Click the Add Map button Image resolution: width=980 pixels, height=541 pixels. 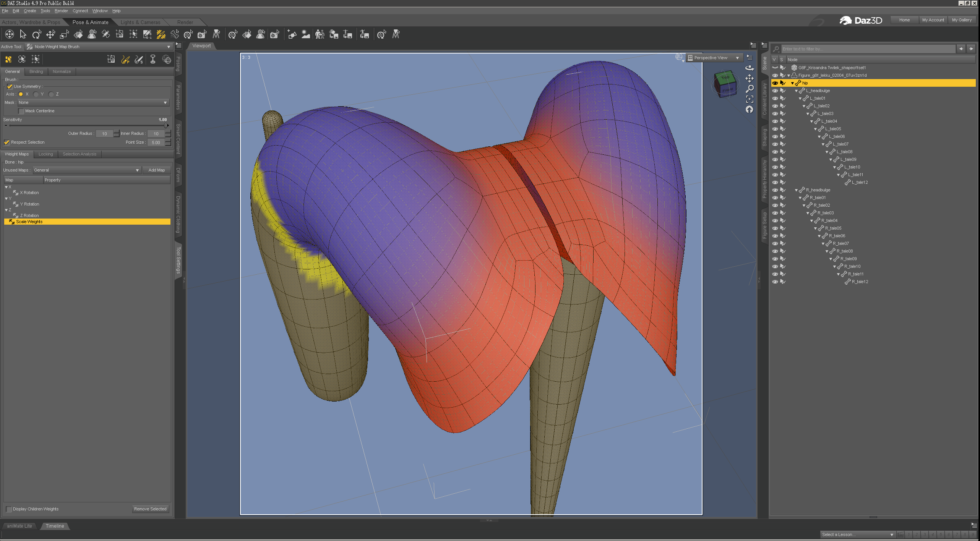[156, 170]
